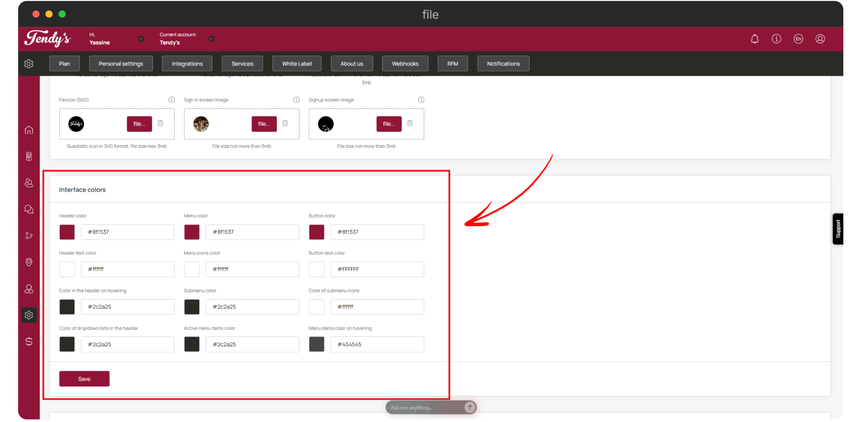Open the user profile icon in the header
The image size is (868, 422).
[x=820, y=39]
